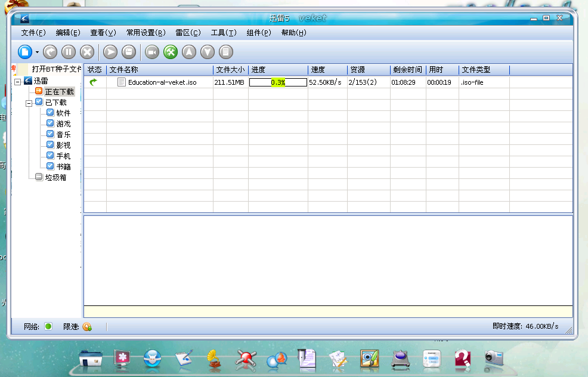Open the 查看(V) menu

[x=103, y=33]
